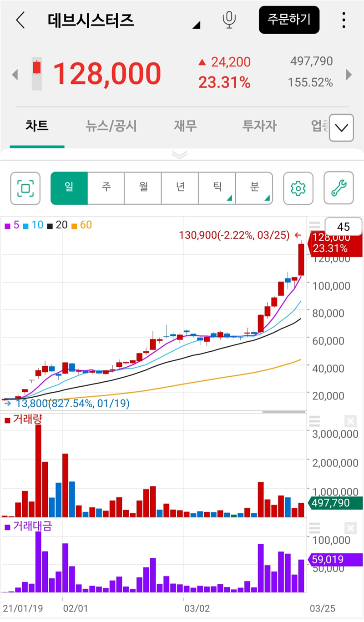Go back using the left chevron
The width and height of the screenshot is (364, 622).
[x=20, y=20]
